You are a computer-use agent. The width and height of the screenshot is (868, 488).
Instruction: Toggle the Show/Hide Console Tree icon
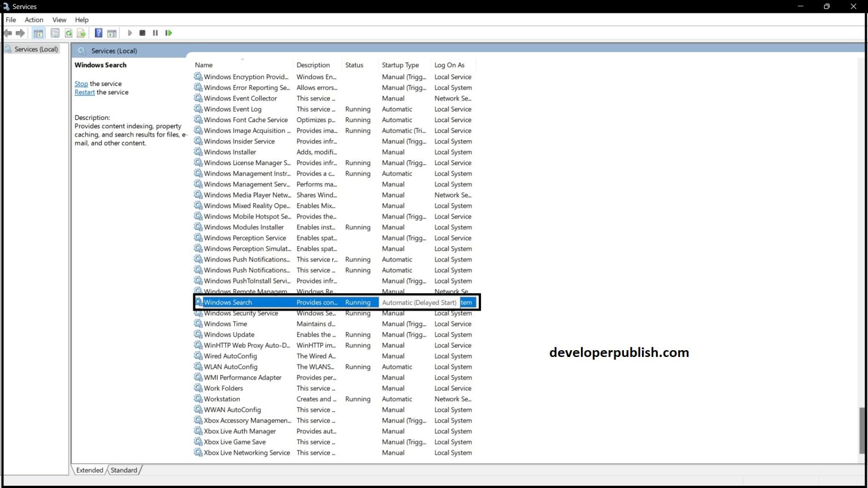coord(38,33)
